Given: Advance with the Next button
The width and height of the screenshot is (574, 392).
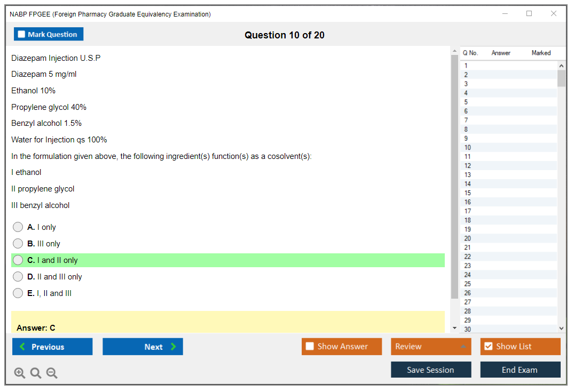Looking at the screenshot, I should tap(143, 347).
